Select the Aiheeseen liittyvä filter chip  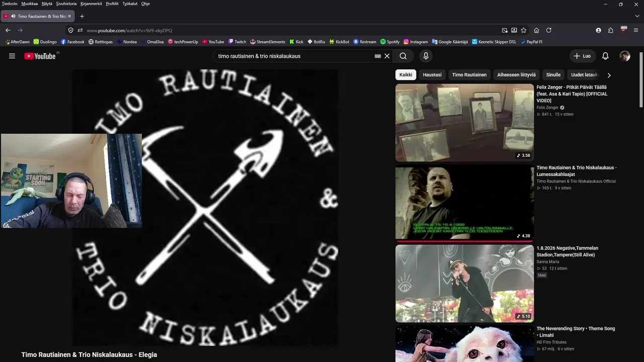coord(517,75)
